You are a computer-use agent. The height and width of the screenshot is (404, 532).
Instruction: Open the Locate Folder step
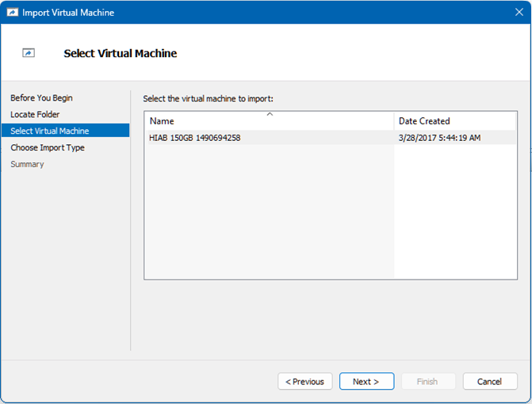[35, 115]
